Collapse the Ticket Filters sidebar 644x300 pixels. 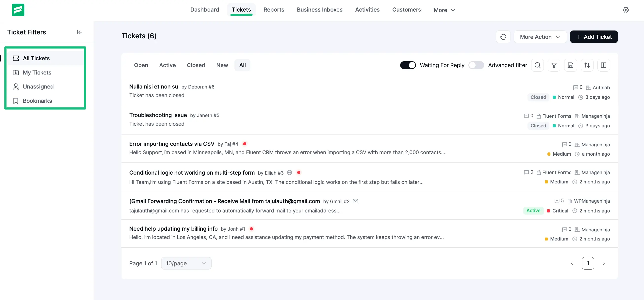[x=79, y=32]
